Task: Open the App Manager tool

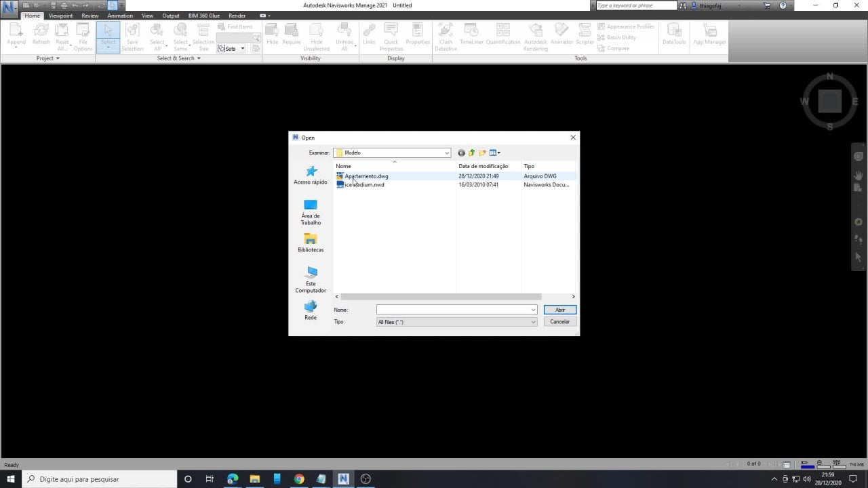Action: point(709,34)
